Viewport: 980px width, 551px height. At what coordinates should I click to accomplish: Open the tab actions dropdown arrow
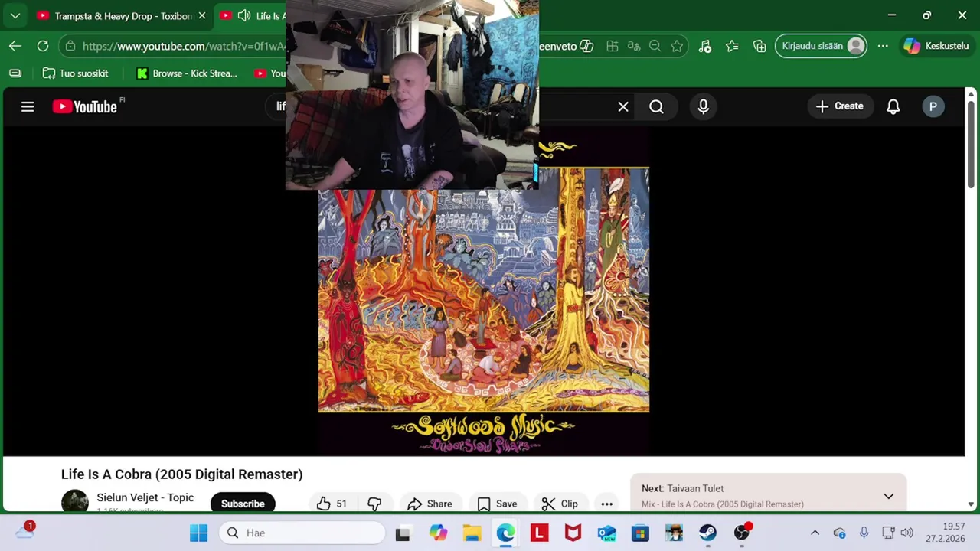(x=15, y=15)
